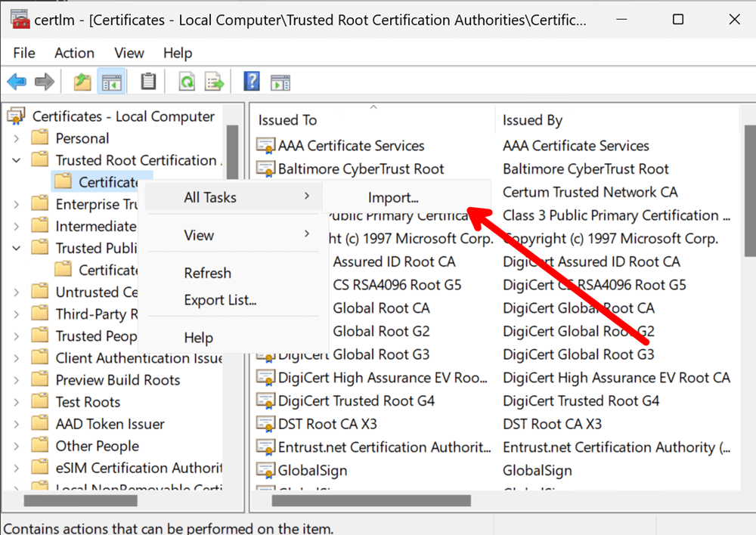
Task: Collapse the Trusted Root Certification Authorities node
Action: coord(17,160)
